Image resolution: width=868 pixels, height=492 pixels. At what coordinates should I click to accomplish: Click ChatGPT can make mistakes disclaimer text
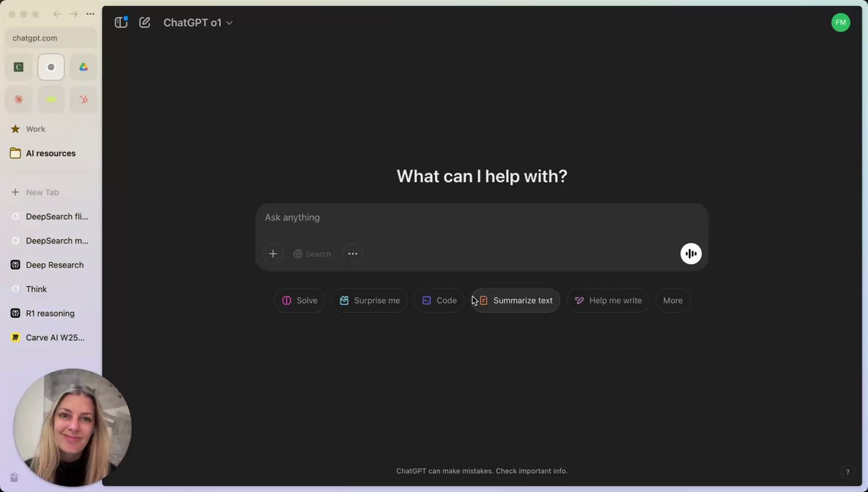click(x=481, y=471)
